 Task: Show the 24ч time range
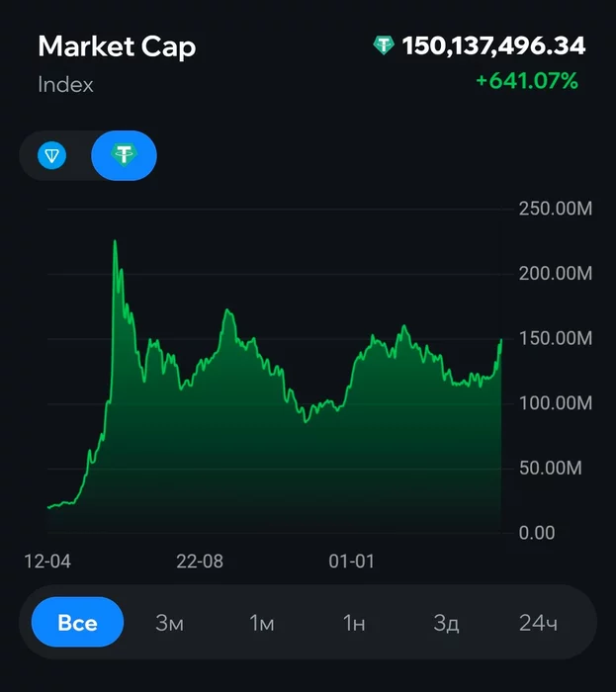coord(538,623)
